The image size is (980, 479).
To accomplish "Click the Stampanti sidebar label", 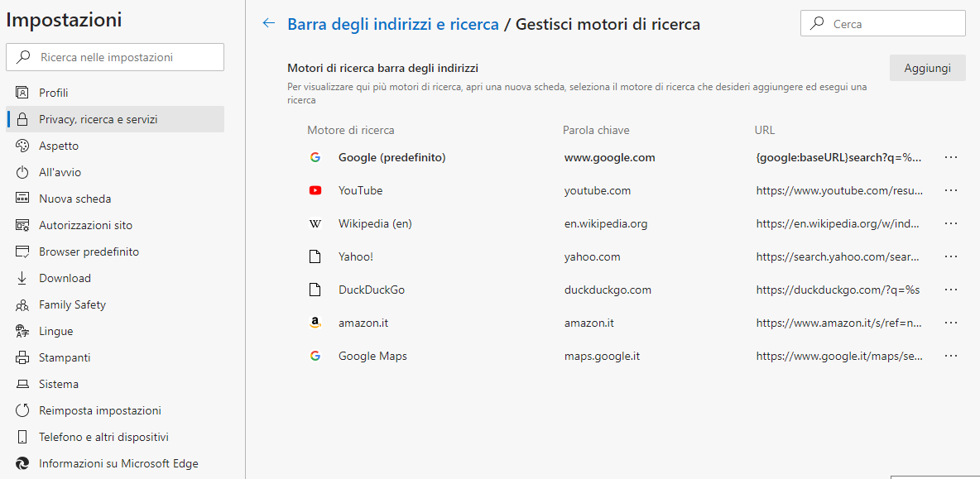I will tap(65, 358).
